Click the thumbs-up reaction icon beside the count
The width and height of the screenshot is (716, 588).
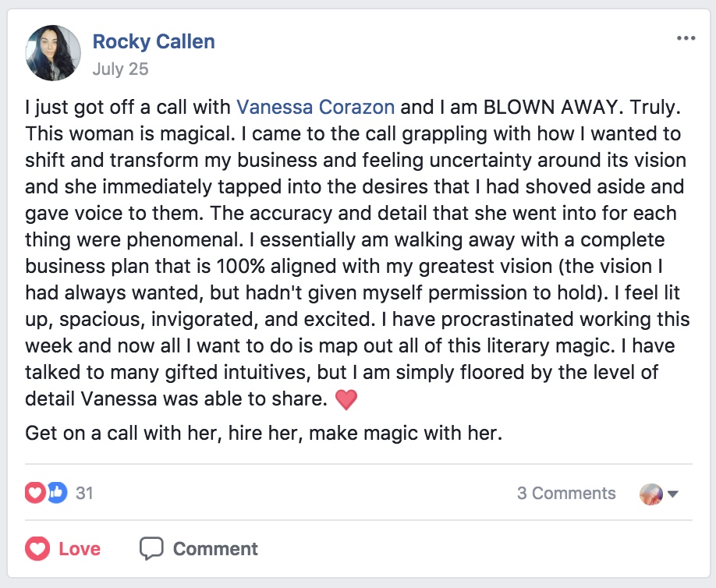(58, 493)
